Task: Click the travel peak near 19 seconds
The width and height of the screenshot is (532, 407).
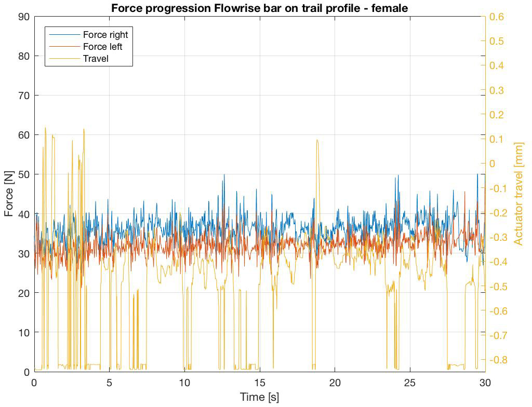Action: pos(317,140)
